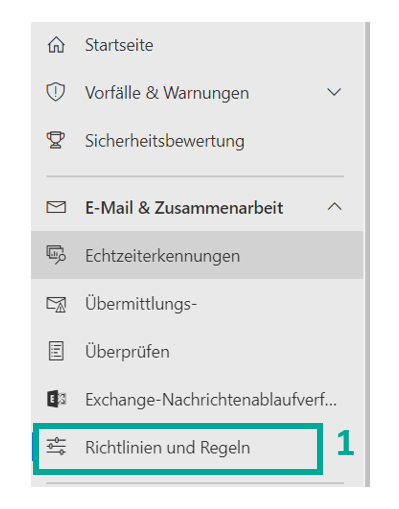Open Sicherheitsbewertung page

(197, 140)
